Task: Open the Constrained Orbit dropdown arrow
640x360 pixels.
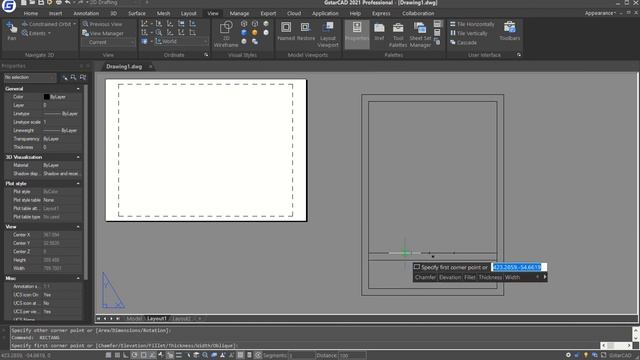Action: tap(74, 24)
